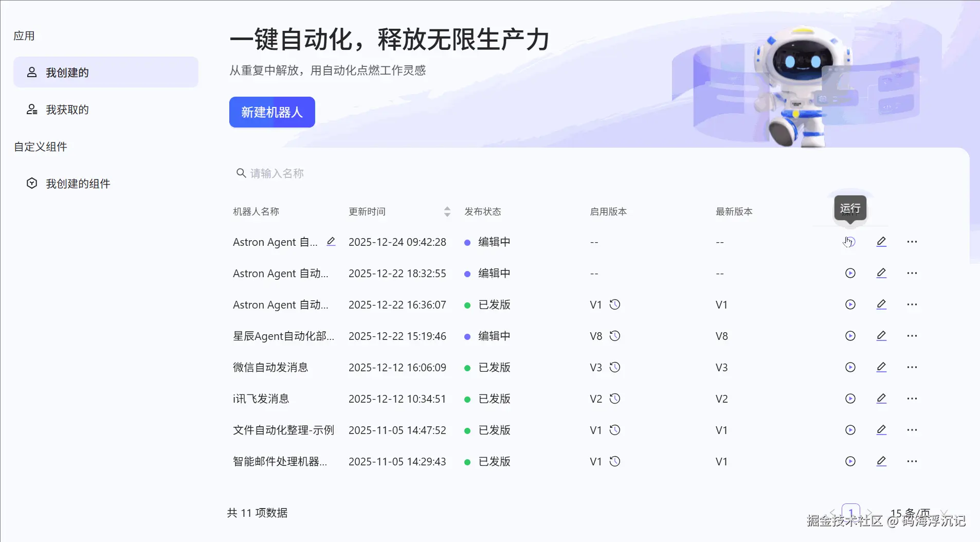
Task: Run the i讯飞发消息 robot
Action: pos(850,399)
